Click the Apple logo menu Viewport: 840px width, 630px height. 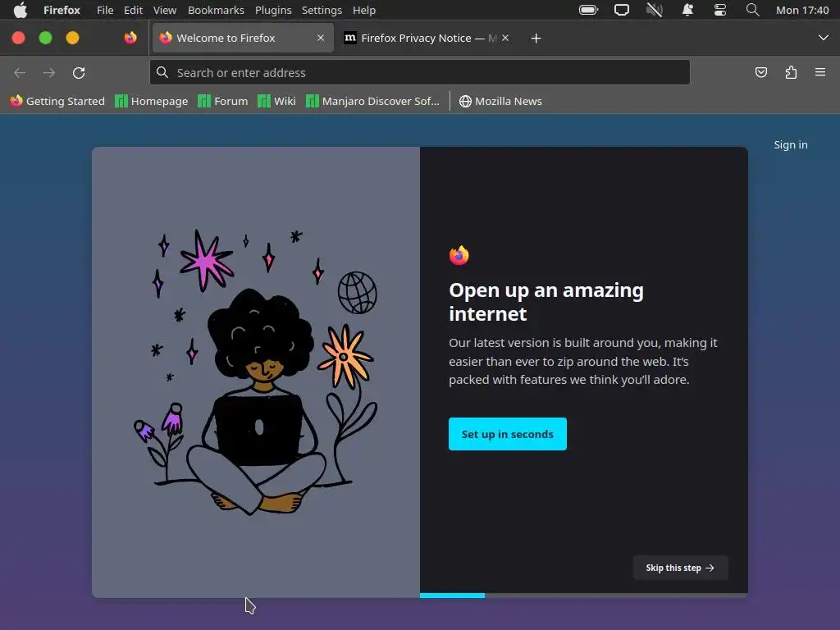pos(20,10)
